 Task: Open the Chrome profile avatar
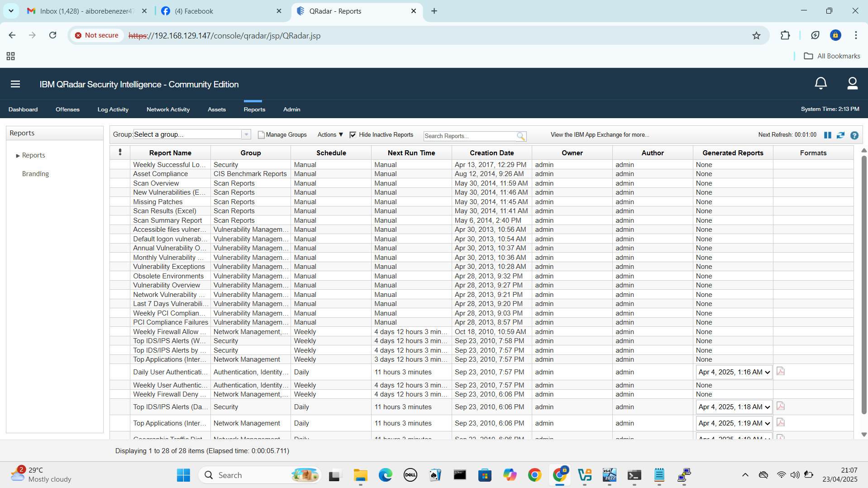point(835,35)
